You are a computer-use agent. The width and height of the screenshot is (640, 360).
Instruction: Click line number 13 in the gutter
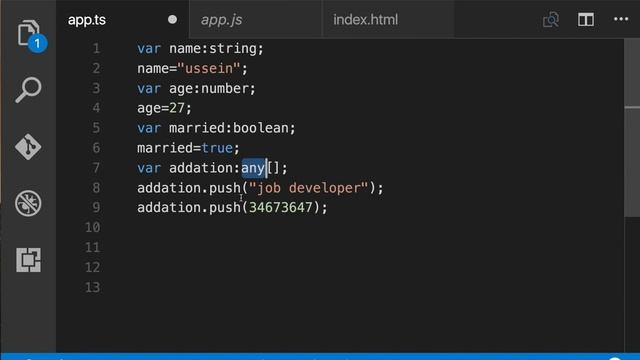tap(92, 287)
